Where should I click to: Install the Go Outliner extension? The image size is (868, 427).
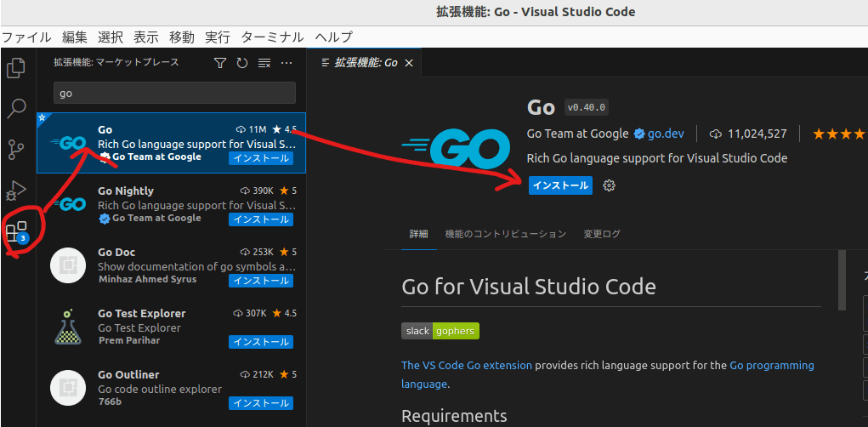point(261,403)
